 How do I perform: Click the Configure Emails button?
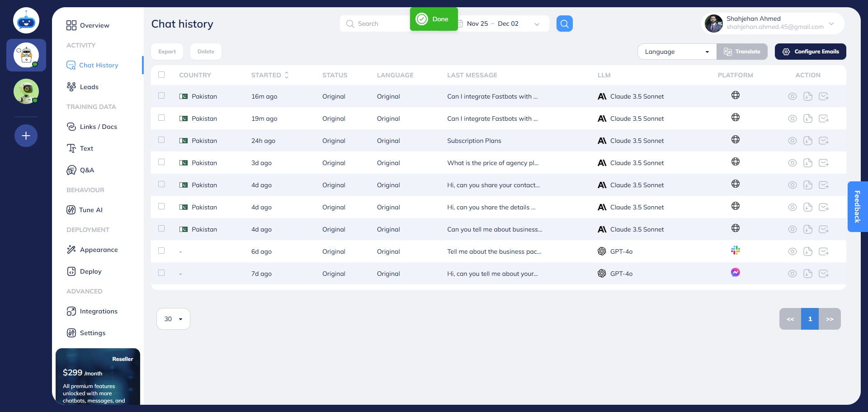pyautogui.click(x=810, y=52)
